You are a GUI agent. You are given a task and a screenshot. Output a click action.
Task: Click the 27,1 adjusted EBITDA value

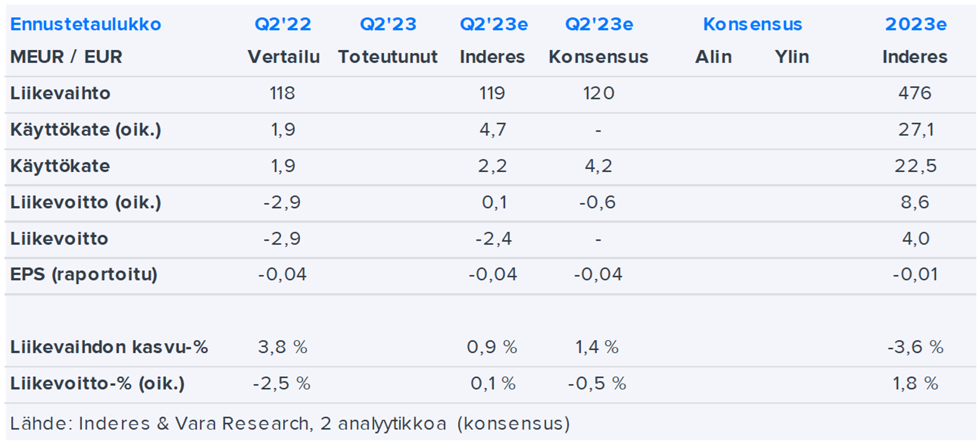[916, 130]
